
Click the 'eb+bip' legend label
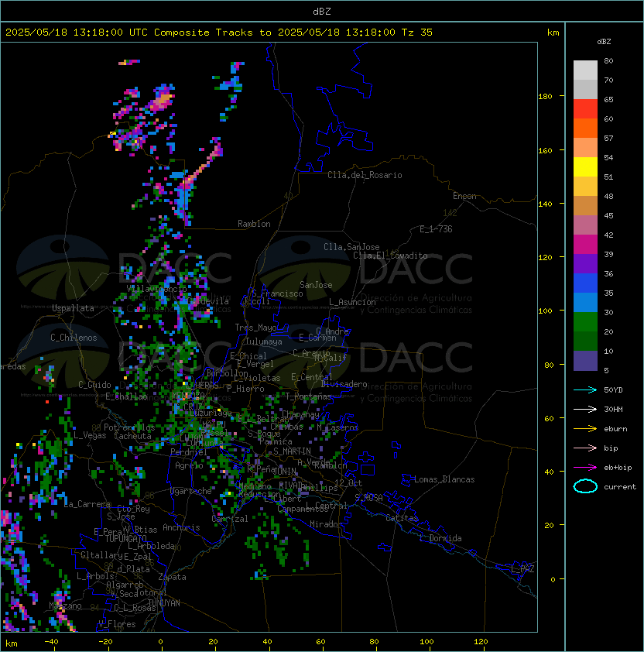618,468
